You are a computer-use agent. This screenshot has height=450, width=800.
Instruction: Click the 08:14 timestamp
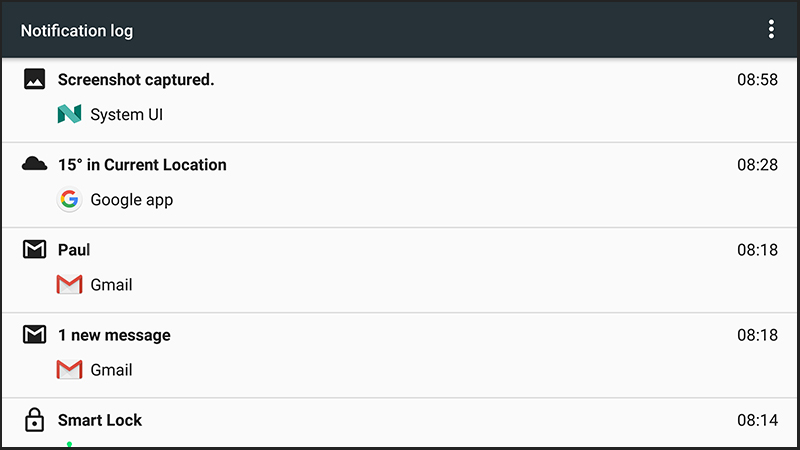tap(757, 420)
